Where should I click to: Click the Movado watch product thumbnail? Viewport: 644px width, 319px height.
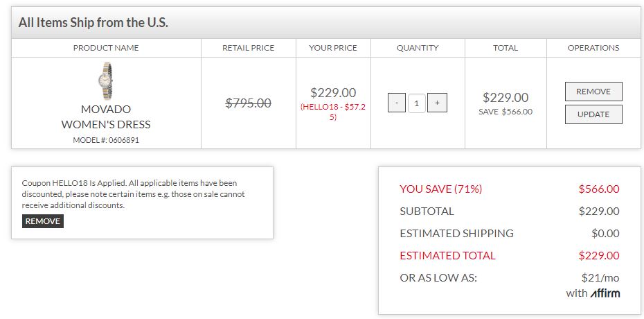[106, 81]
